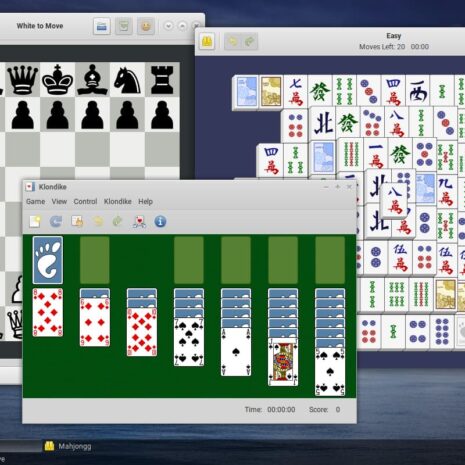The width and height of the screenshot is (465, 465).
Task: Open the Control menu in Klondike
Action: pos(85,202)
